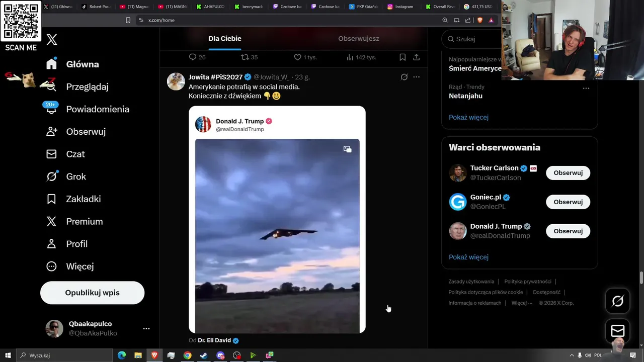Open Dostępność footer link
The height and width of the screenshot is (362, 644).
[x=547, y=292]
